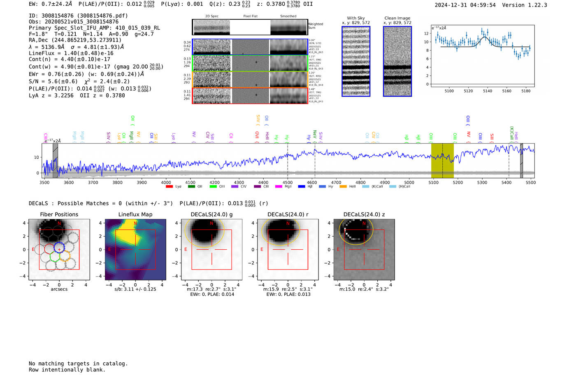Click the lime OIII legend swatch

213,187
